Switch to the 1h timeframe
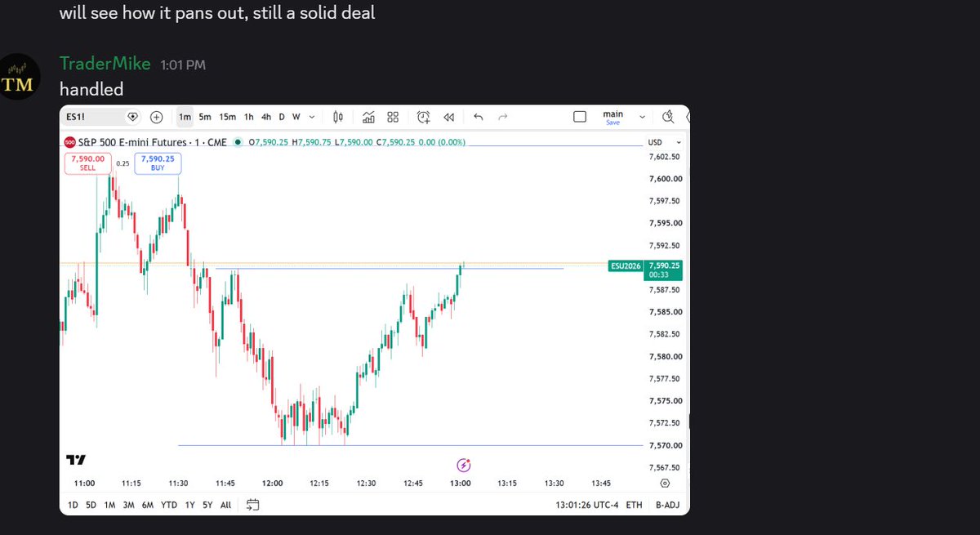Screen dimensions: 980x535 coord(248,117)
